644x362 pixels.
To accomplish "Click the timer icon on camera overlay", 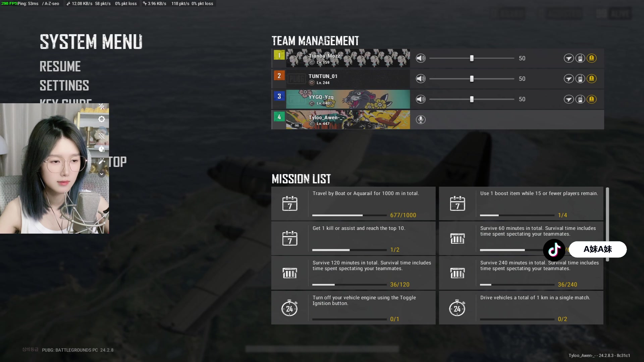I will (102, 149).
